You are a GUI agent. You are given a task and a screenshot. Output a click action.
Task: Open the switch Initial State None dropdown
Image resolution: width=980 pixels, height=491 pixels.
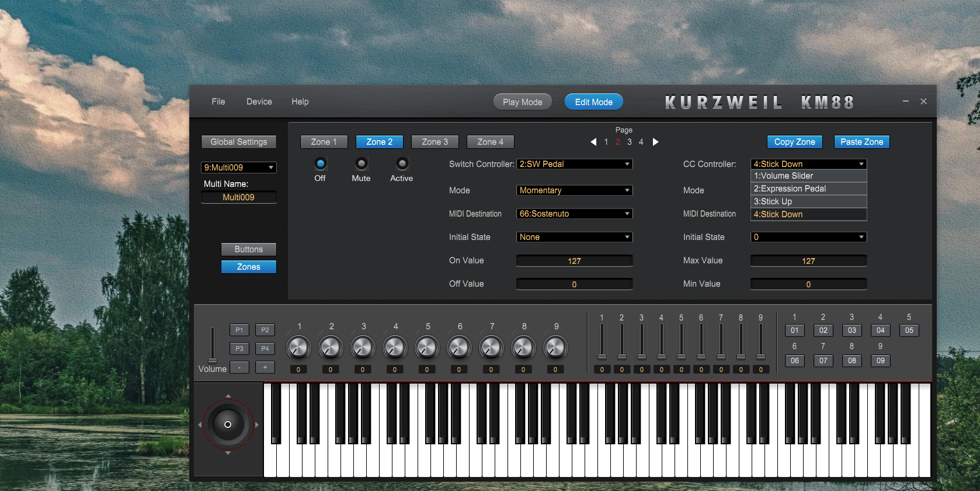click(575, 237)
